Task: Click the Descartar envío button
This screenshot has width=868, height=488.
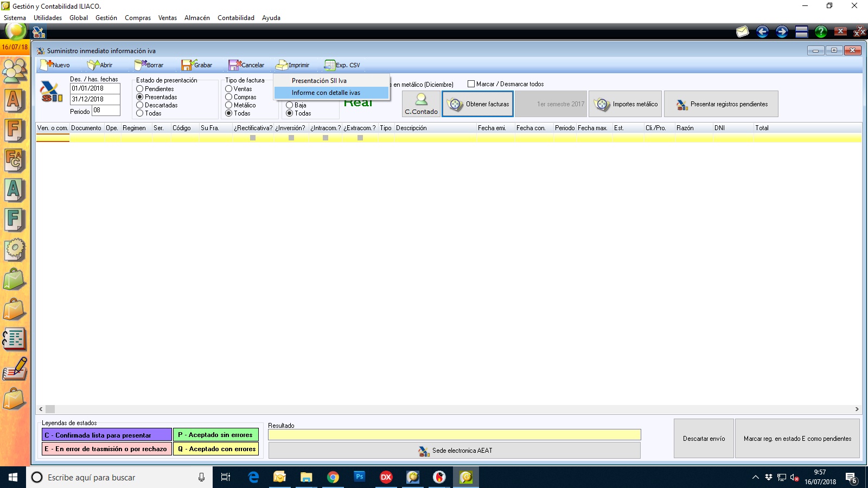Action: click(704, 438)
